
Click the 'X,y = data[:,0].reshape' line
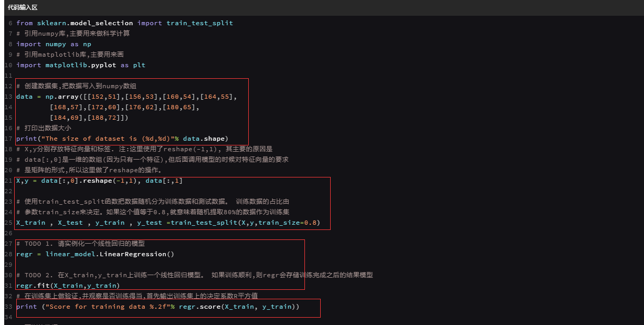click(99, 181)
